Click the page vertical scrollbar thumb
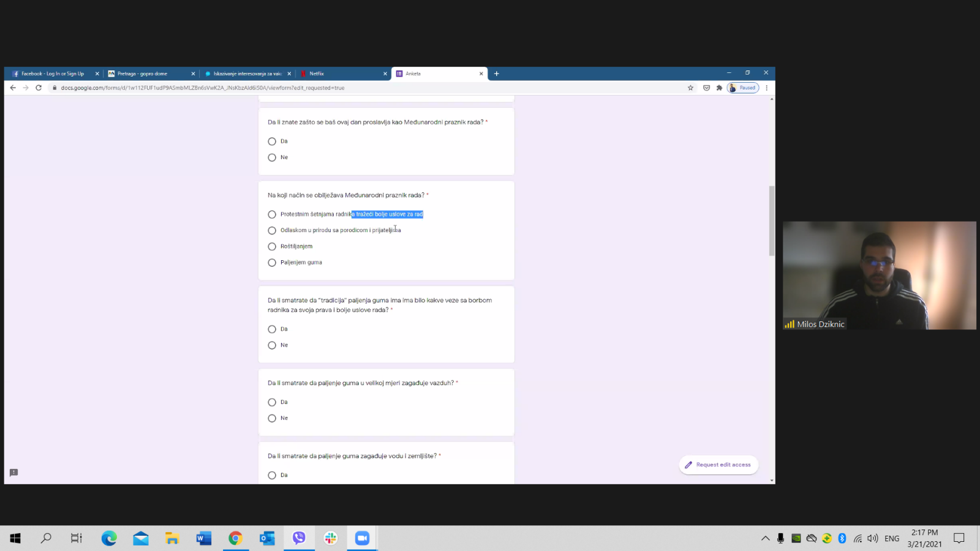The height and width of the screenshot is (551, 980). [772, 220]
